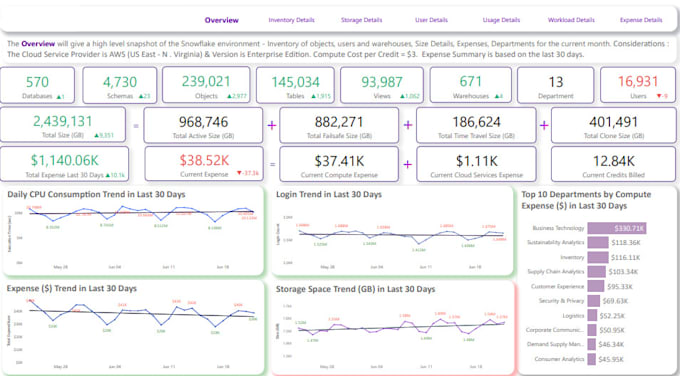Image resolution: width=680 pixels, height=376 pixels.
Task: Select the 93,987 Views card
Action: [382, 85]
